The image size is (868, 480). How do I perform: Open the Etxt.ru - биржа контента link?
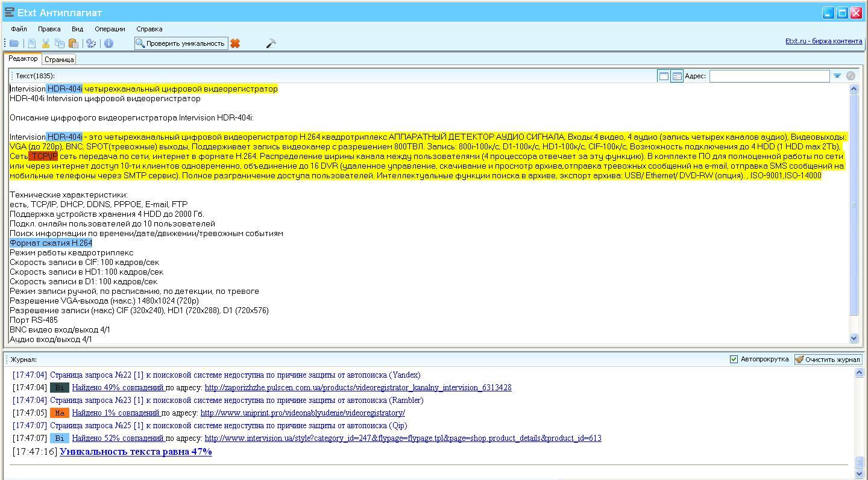[x=823, y=41]
